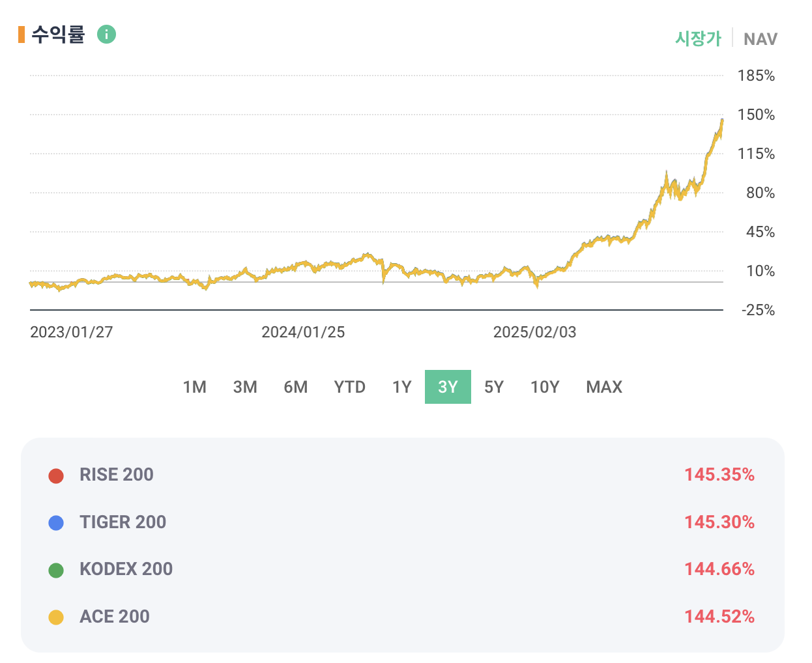The image size is (812, 663).
Task: Select the 1Y period tab
Action: click(x=401, y=387)
